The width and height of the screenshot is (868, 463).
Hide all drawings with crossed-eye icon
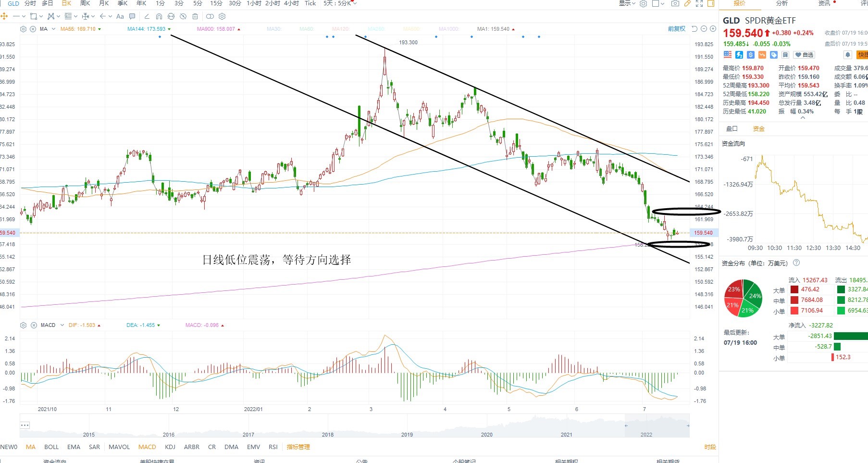(183, 16)
